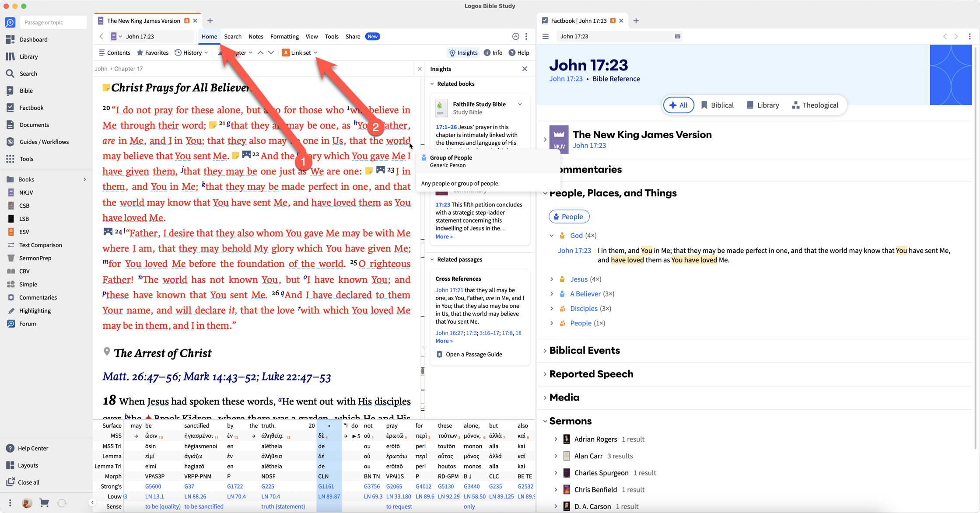Open the Tools menu tab
The image size is (980, 513).
pos(331,36)
